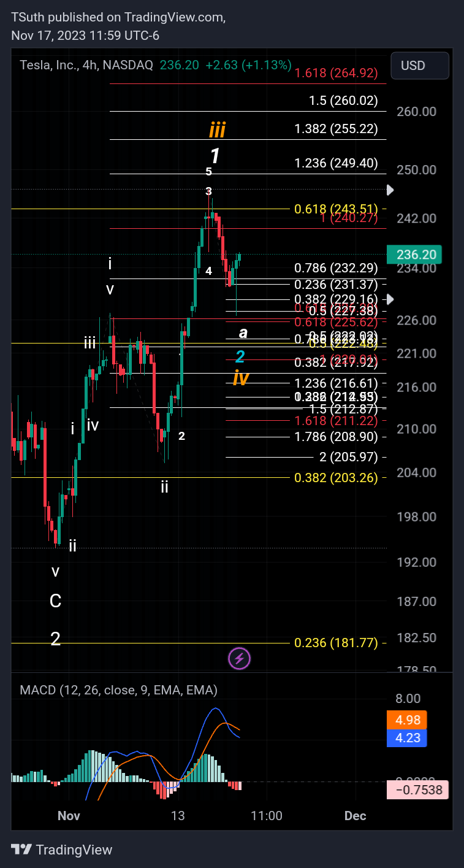464x868 pixels.
Task: Click the italic 'a' wave label
Action: pyautogui.click(x=243, y=332)
